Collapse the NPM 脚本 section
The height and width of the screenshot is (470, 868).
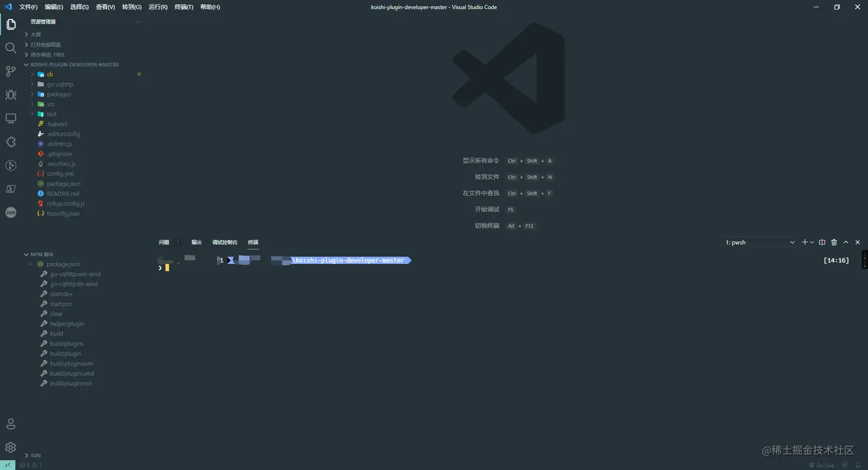pyautogui.click(x=42, y=254)
